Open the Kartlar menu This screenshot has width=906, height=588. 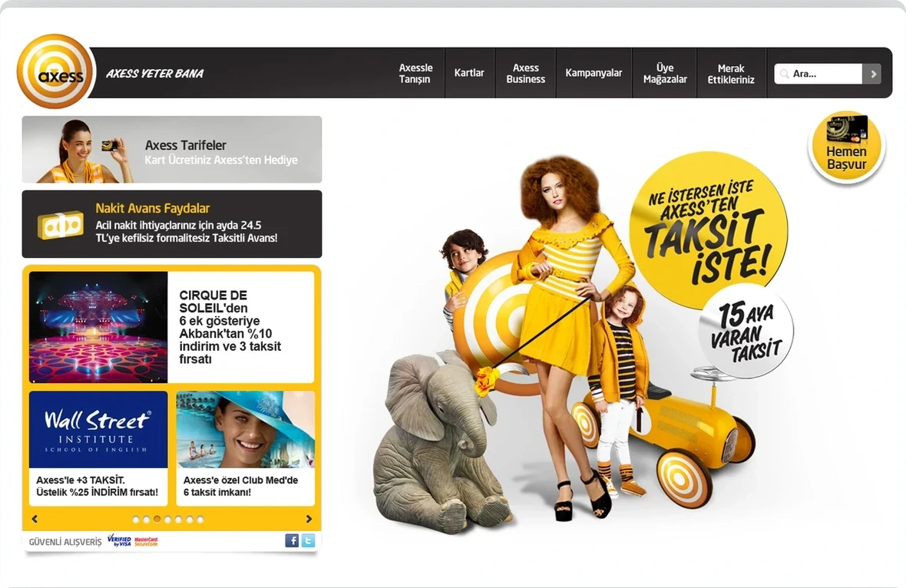(x=469, y=74)
